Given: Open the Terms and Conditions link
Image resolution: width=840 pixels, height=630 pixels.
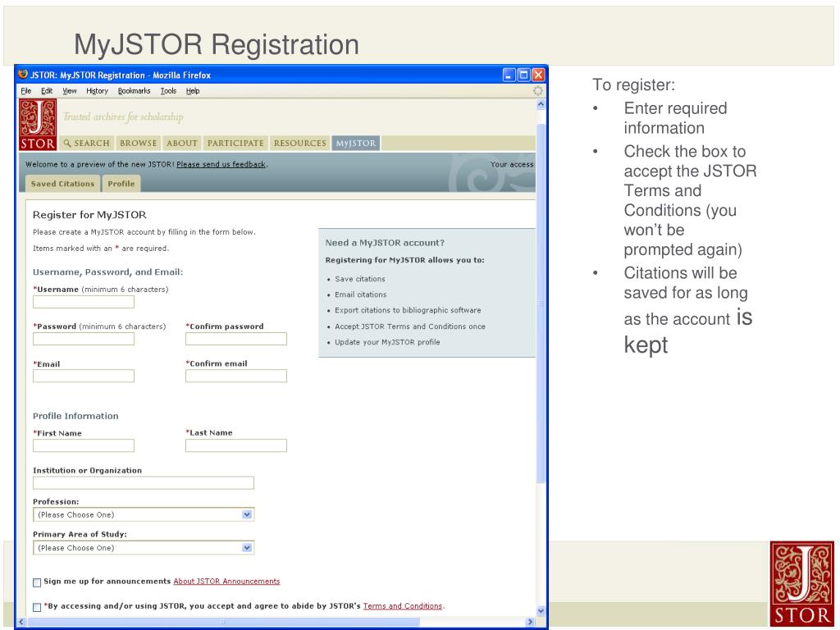Looking at the screenshot, I should pos(403,606).
